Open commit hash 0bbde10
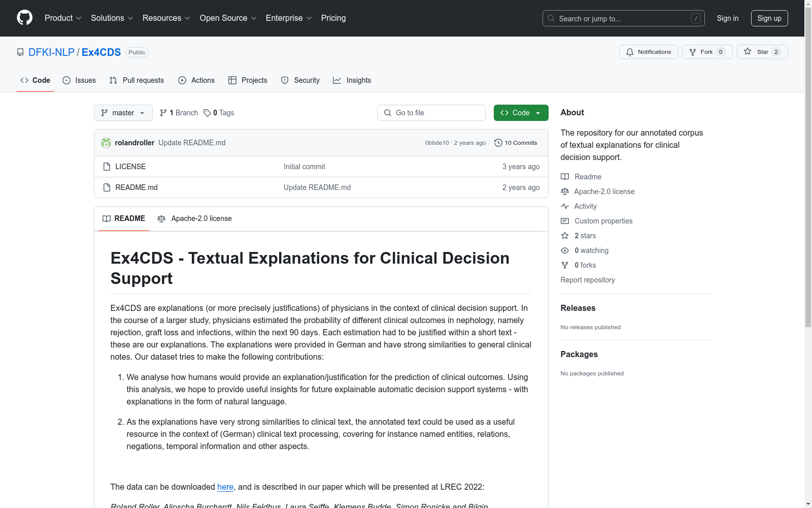812x508 pixels. (437, 143)
